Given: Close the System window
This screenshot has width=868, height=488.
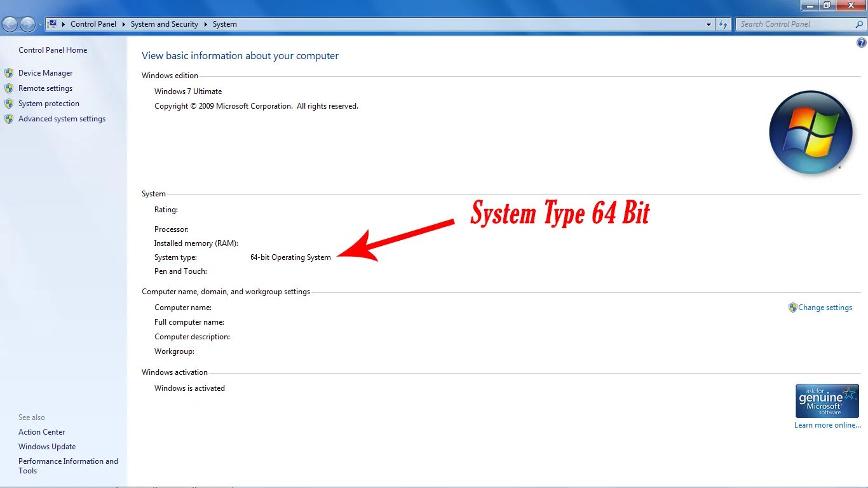Looking at the screenshot, I should (850, 5).
